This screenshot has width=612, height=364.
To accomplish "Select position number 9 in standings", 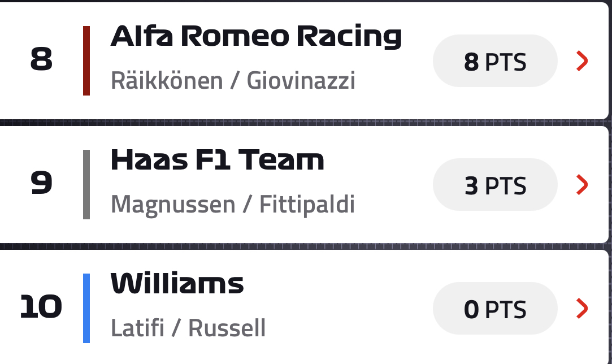I will (x=41, y=183).
